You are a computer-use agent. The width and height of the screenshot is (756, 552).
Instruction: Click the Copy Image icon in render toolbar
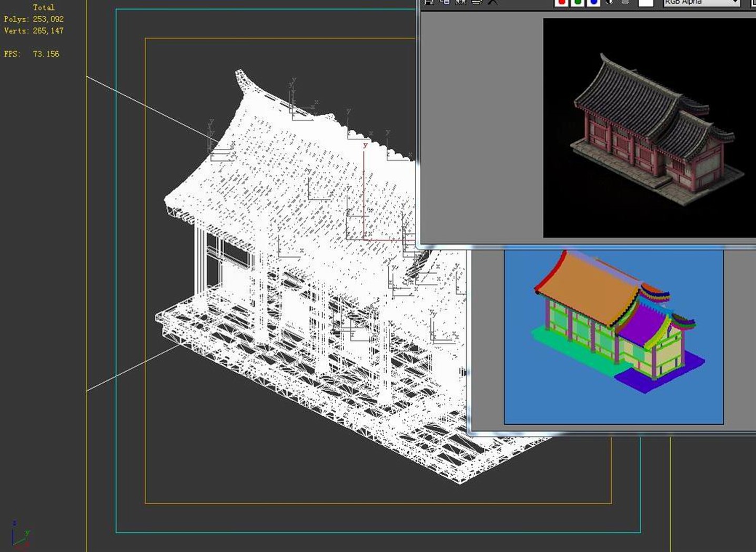click(445, 2)
